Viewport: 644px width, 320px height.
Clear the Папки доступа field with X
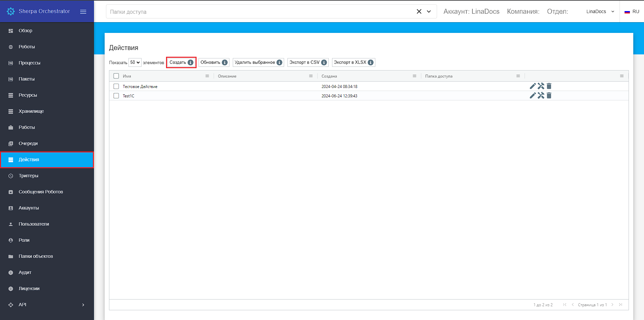coord(419,11)
